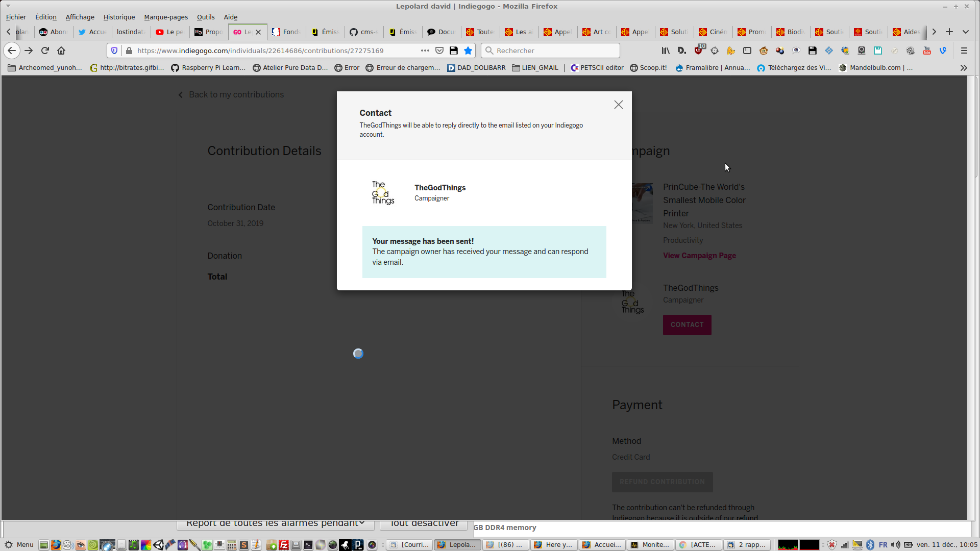The width and height of the screenshot is (980, 551).
Task: Click the bookmark star icon
Action: [468, 51]
